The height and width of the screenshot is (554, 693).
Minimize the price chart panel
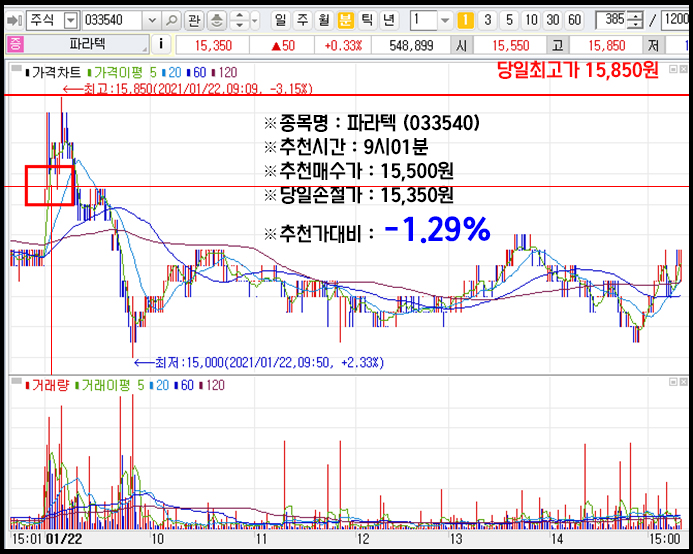[x=673, y=69]
